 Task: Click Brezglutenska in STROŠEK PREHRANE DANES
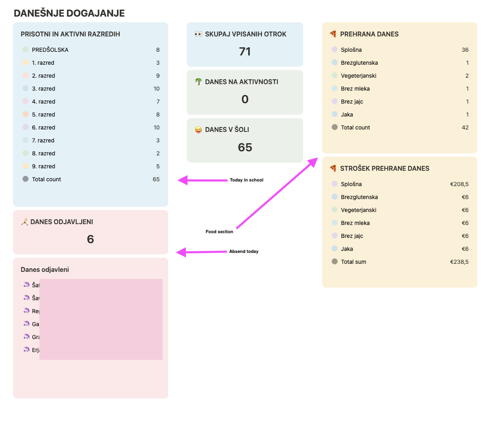click(359, 197)
